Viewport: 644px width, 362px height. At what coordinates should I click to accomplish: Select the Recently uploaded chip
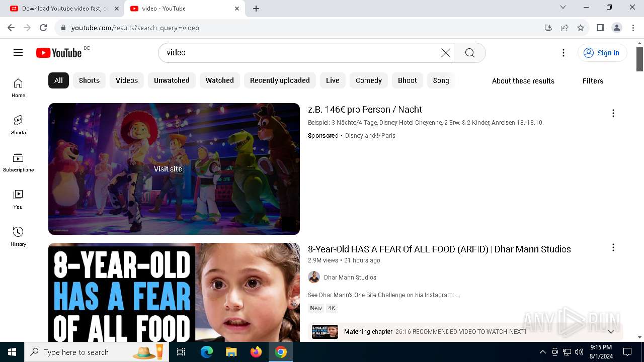pos(280,80)
